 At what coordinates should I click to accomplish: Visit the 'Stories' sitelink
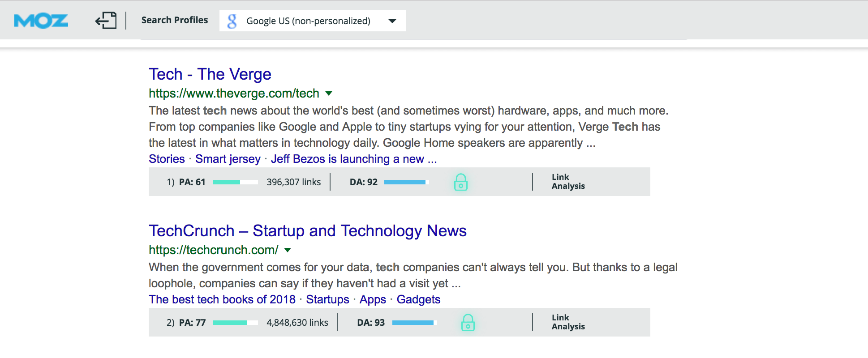167,159
